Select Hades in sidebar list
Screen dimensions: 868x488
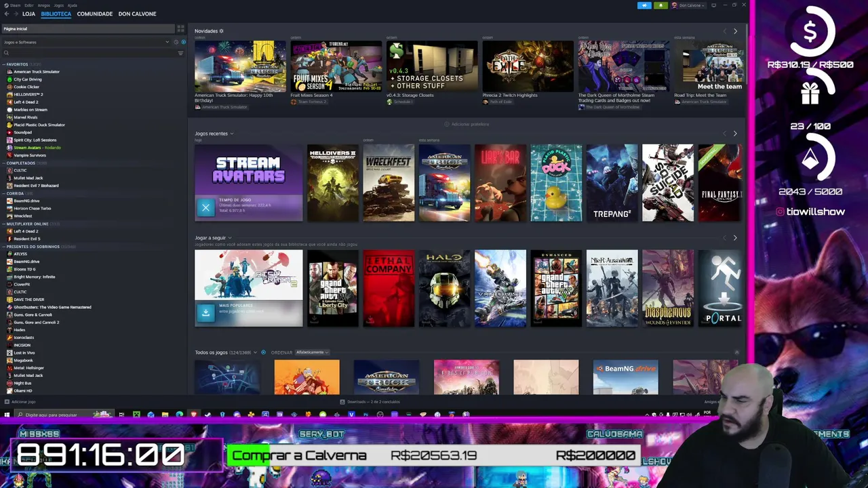pyautogui.click(x=20, y=330)
